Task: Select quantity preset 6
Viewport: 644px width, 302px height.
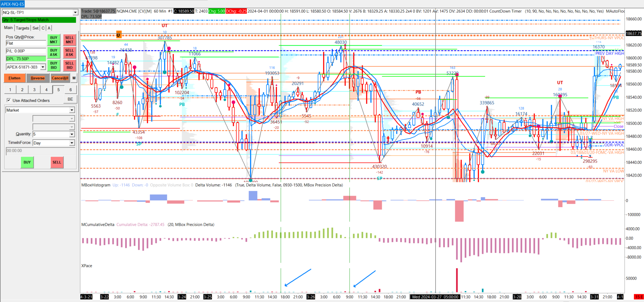Action: [x=71, y=89]
